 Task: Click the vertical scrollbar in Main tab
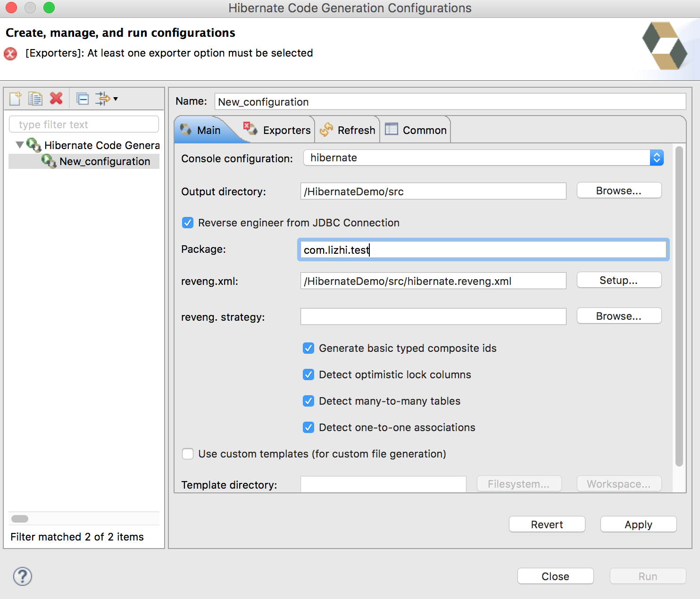pos(679,307)
